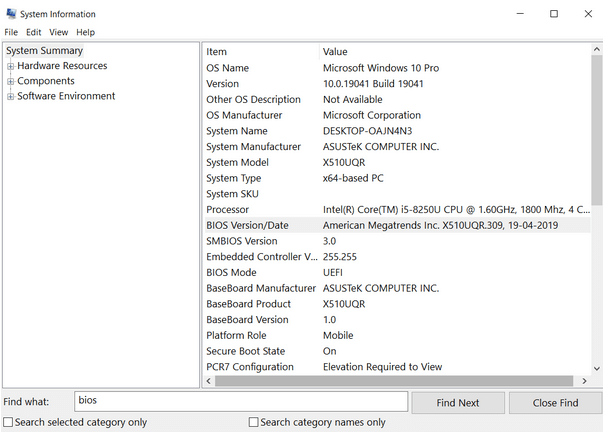Click the Microsoft Windows 10 Pro value
The height and width of the screenshot is (434, 605).
381,68
